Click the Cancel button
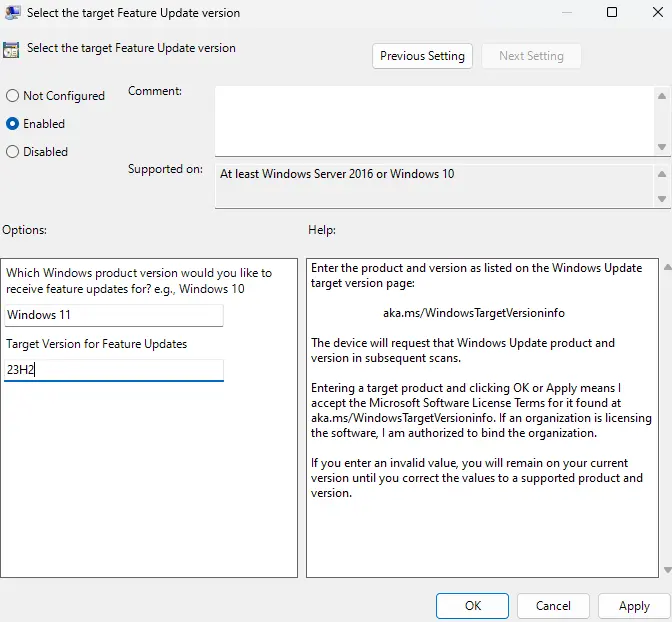 553,606
